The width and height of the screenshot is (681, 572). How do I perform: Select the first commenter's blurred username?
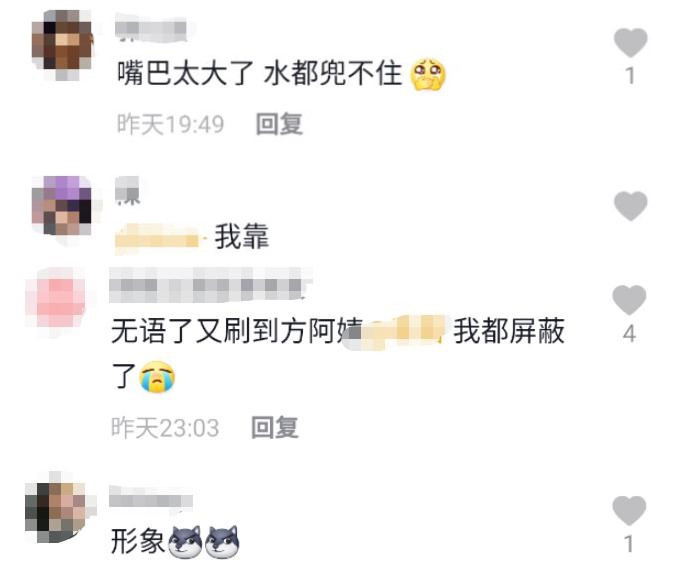tap(151, 29)
